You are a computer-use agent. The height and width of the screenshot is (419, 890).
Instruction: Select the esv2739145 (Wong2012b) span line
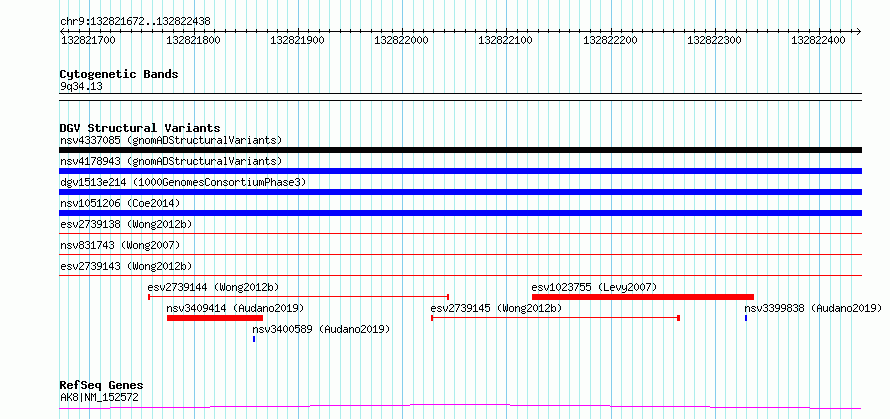556,318
